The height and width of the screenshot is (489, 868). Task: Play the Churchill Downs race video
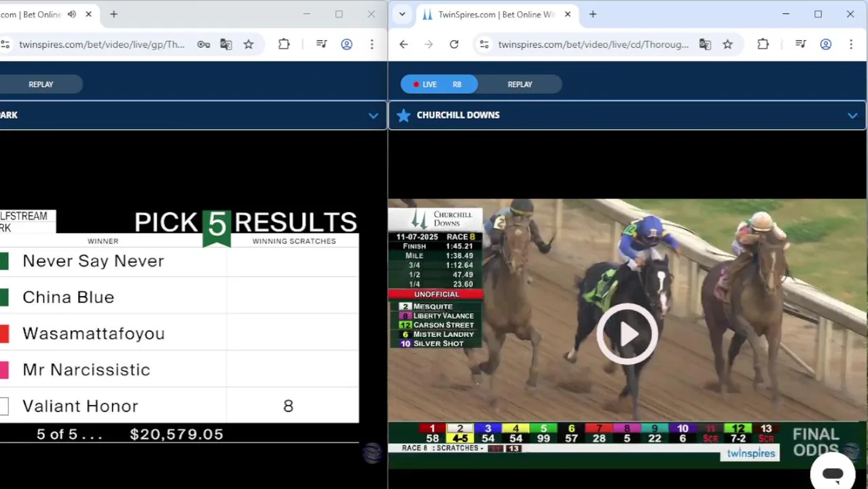pos(627,334)
